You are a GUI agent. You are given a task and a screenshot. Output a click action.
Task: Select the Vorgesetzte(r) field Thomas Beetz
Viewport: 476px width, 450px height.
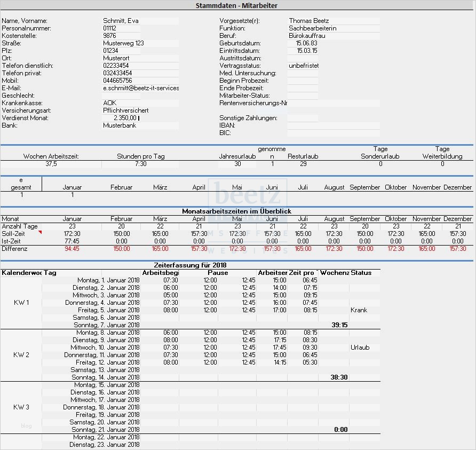coord(309,21)
